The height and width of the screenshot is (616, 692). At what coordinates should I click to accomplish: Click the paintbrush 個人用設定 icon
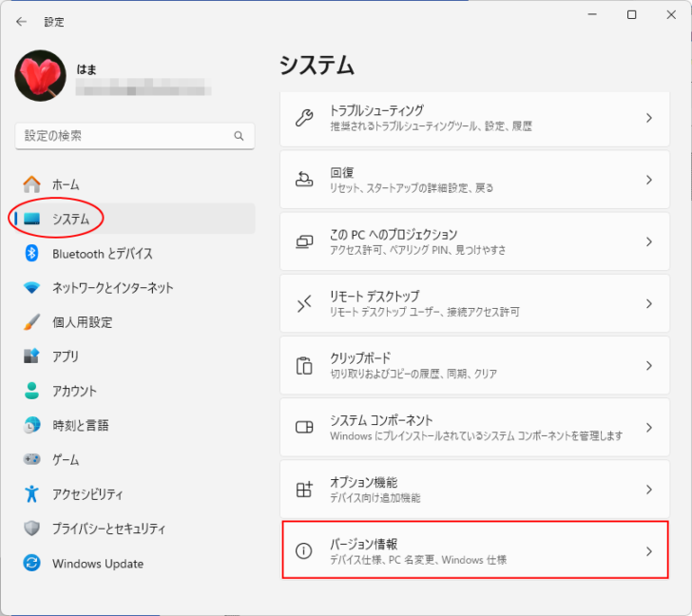pyautogui.click(x=31, y=322)
